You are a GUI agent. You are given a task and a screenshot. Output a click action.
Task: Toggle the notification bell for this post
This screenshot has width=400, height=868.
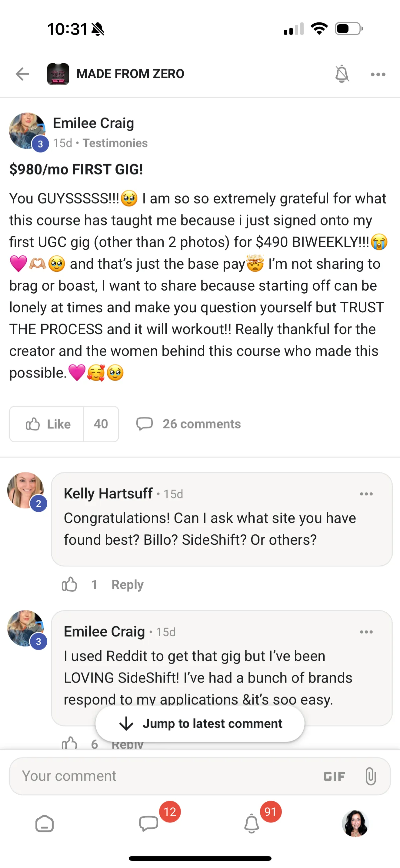coord(342,74)
